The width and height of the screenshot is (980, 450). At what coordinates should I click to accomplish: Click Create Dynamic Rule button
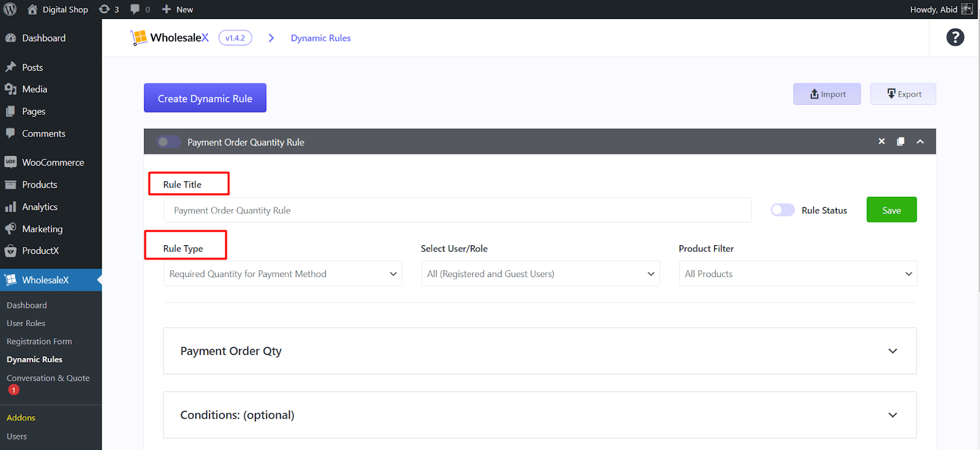tap(205, 98)
